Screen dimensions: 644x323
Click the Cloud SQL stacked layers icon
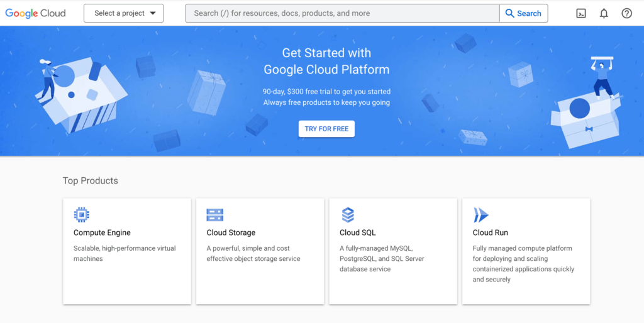click(348, 215)
